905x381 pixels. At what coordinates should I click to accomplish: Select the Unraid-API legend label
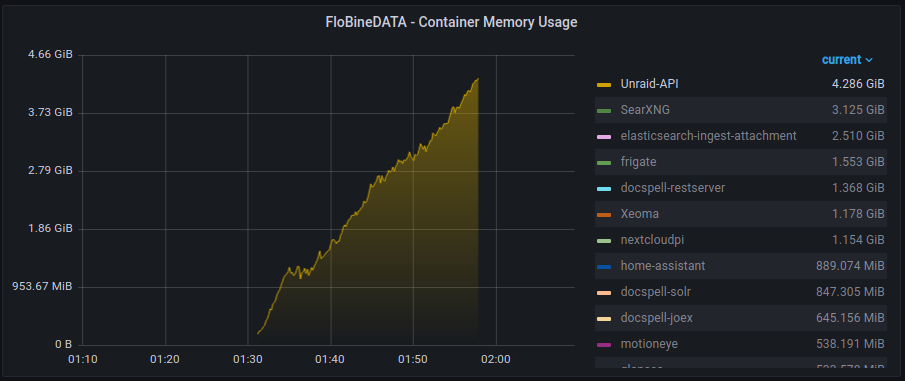tap(649, 84)
